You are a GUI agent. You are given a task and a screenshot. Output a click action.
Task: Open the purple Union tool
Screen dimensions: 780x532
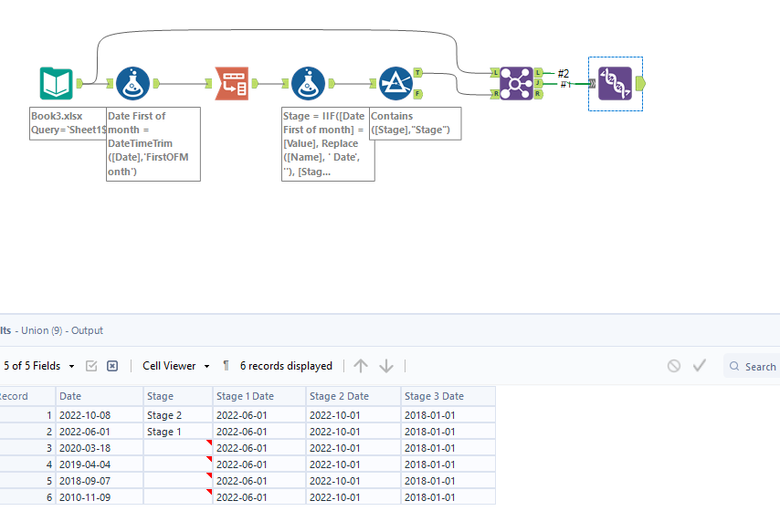515,81
